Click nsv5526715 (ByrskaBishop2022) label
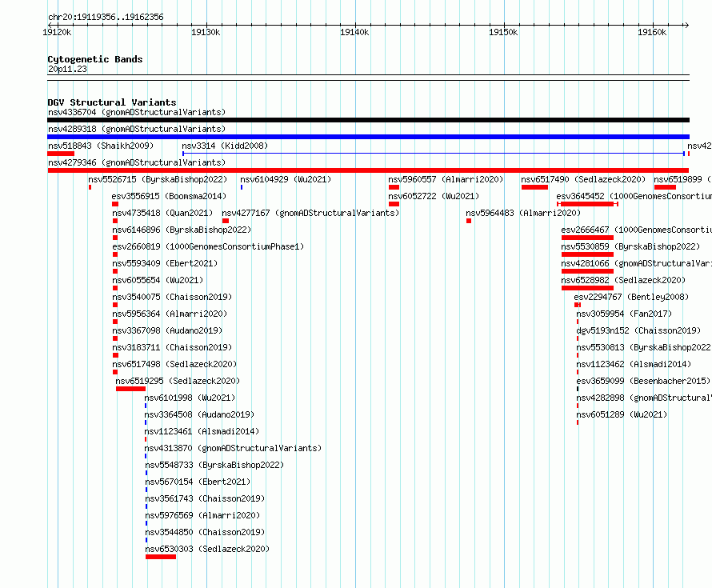 click(158, 179)
